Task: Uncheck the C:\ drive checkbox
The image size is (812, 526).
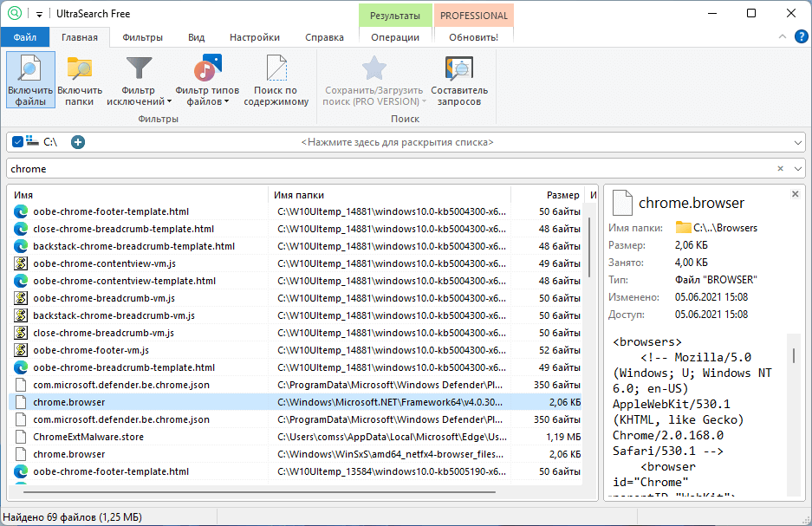Action: 17,142
